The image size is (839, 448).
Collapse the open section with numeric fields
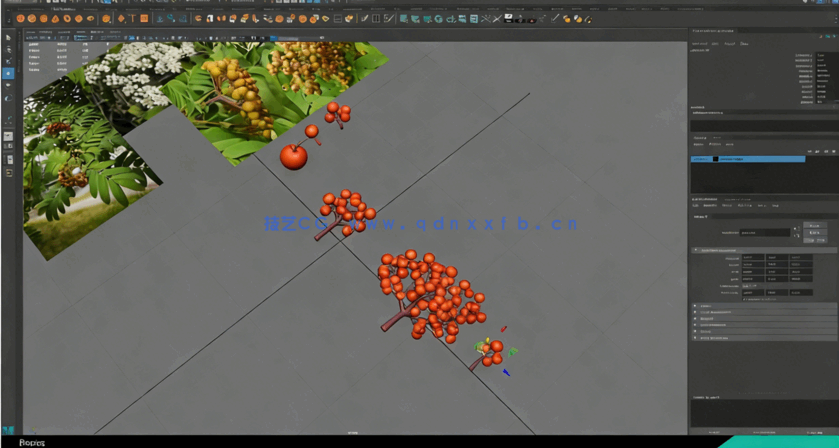pyautogui.click(x=696, y=250)
